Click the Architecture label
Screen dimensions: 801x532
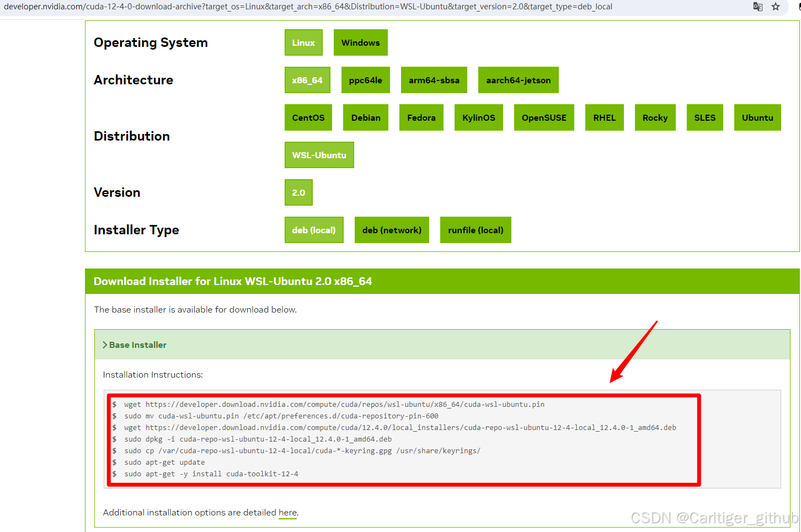[x=133, y=80]
